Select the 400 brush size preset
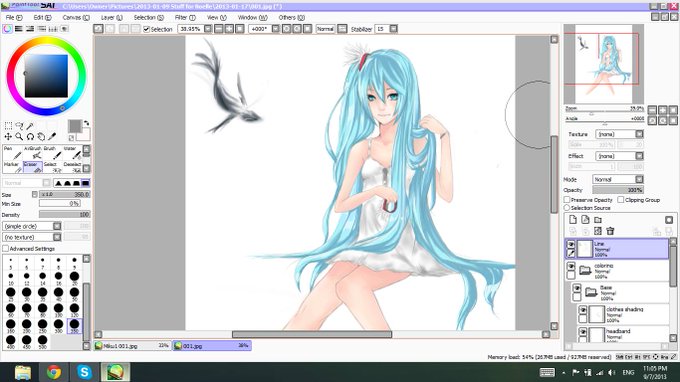The width and height of the screenshot is (680, 382). [x=11, y=341]
